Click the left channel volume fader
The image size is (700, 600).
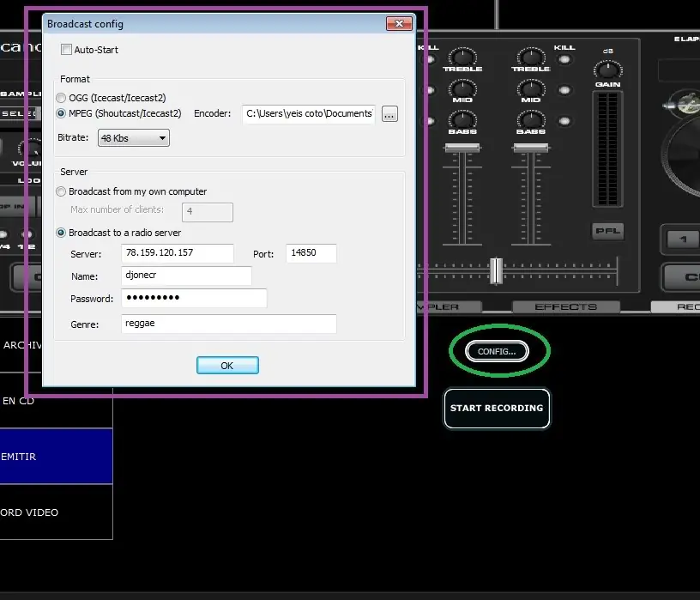click(462, 148)
